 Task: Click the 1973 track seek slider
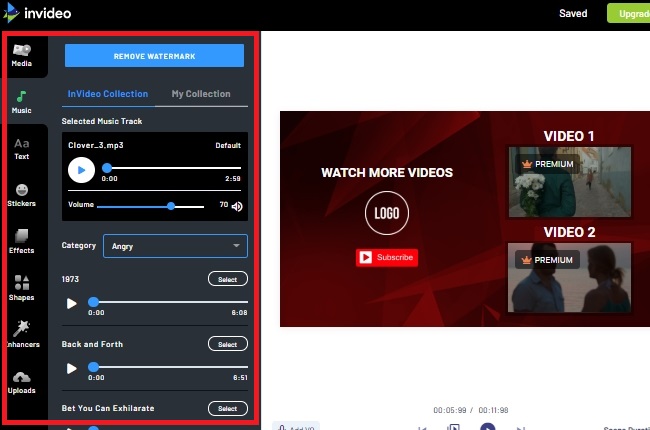coord(168,302)
